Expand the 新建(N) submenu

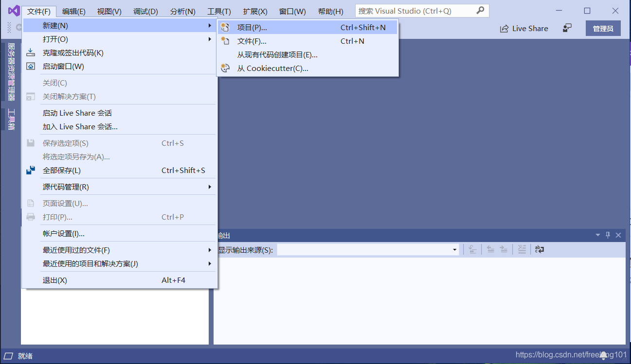pyautogui.click(x=210, y=25)
